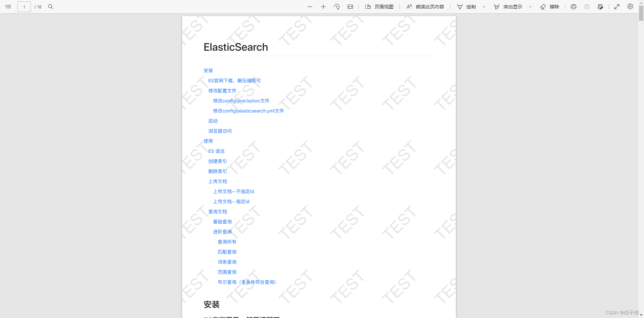Jump to 浏览器访问 section
This screenshot has width=644, height=318.
(x=220, y=131)
